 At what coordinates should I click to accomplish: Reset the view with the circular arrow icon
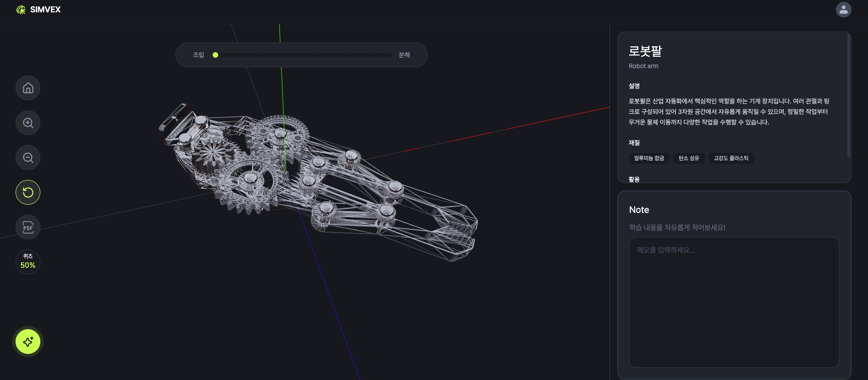point(28,192)
